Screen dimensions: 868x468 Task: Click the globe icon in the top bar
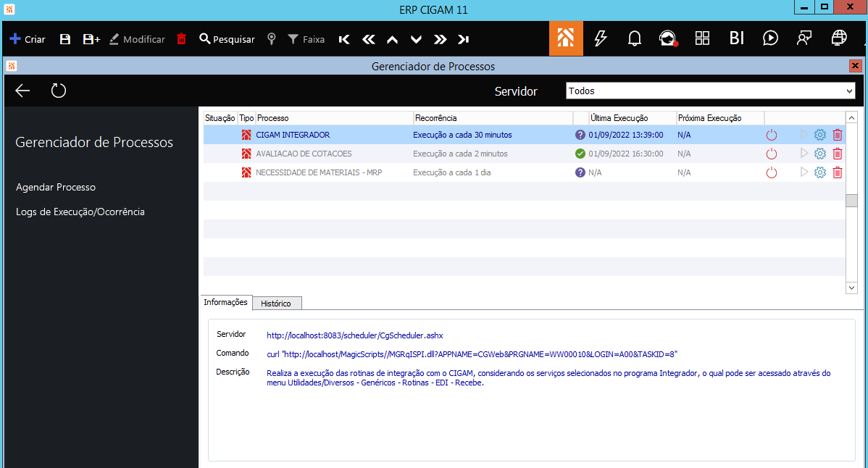(839, 38)
